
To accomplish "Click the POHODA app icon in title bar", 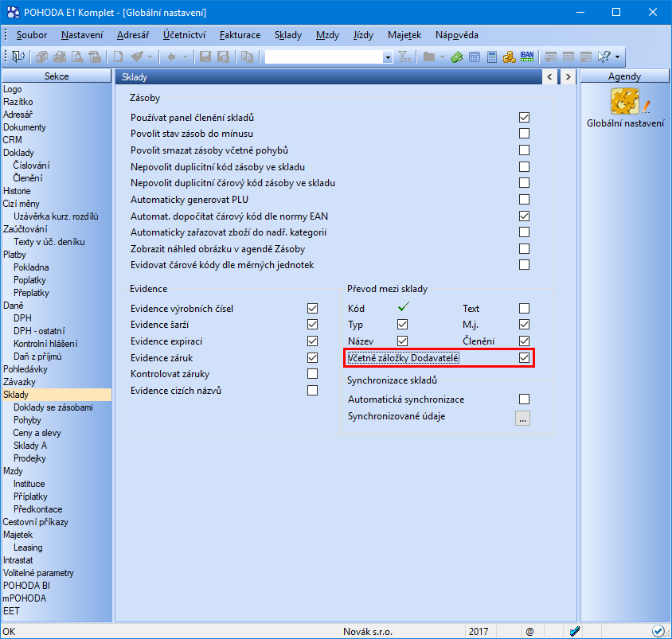I will (x=14, y=13).
